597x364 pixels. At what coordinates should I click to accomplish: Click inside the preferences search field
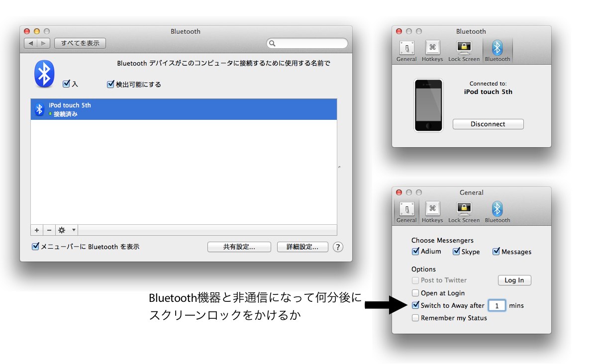click(x=307, y=43)
